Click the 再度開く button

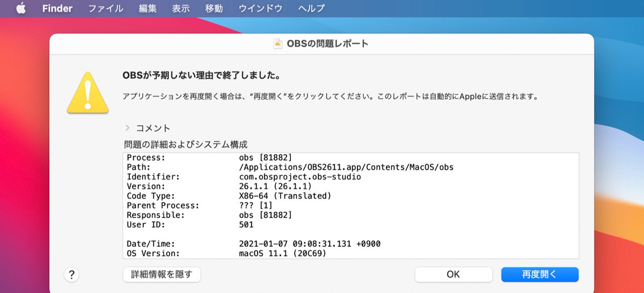tap(540, 274)
